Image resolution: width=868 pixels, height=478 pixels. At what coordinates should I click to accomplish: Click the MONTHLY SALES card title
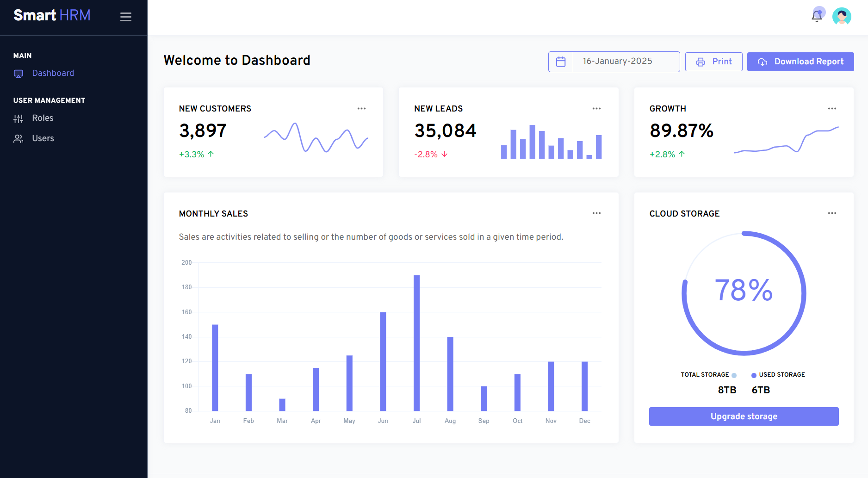(213, 214)
